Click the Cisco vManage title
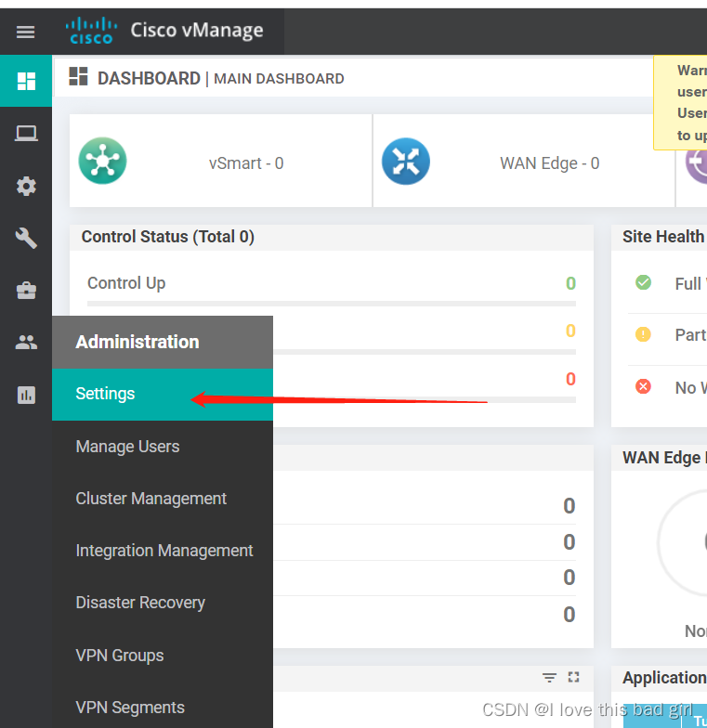Viewport: 707px width, 728px height. [x=197, y=31]
